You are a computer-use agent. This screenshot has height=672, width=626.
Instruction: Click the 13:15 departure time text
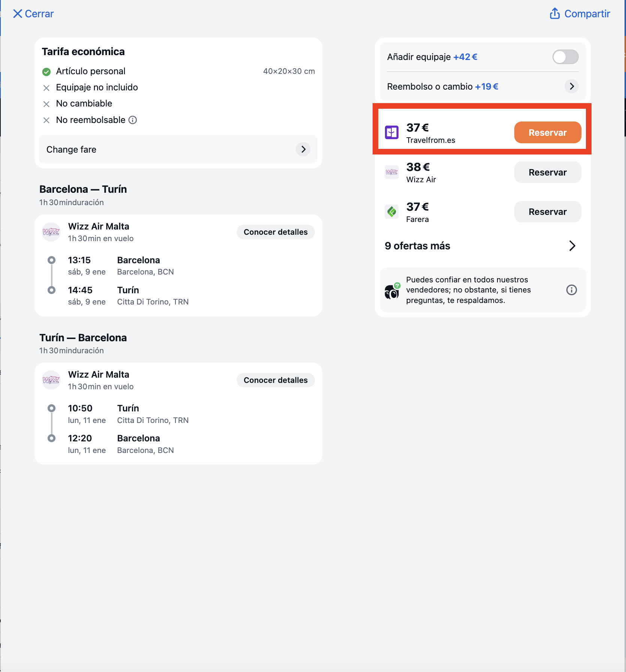pos(79,260)
